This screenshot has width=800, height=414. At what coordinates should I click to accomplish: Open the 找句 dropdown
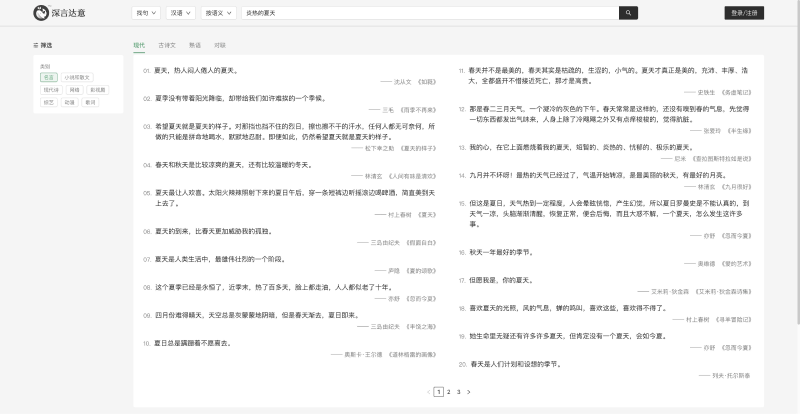tap(145, 13)
